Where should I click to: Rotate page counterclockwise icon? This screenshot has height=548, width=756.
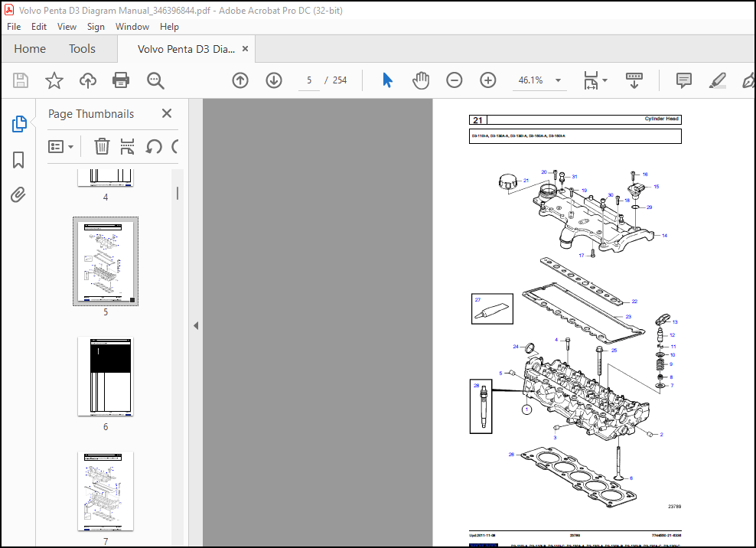click(x=154, y=146)
